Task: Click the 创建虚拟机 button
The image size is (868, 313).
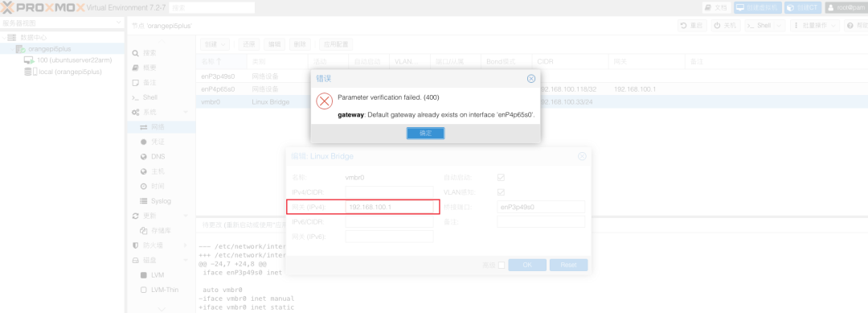Action: pos(758,8)
